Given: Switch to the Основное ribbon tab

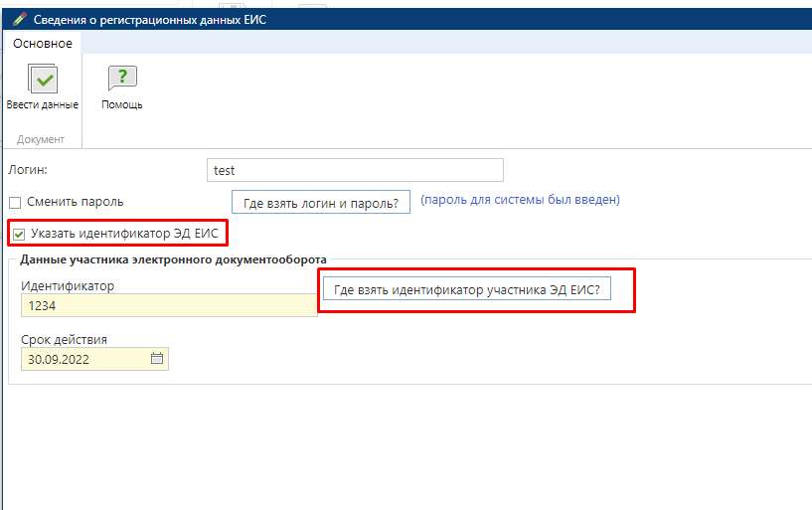Looking at the screenshot, I should tap(43, 43).
